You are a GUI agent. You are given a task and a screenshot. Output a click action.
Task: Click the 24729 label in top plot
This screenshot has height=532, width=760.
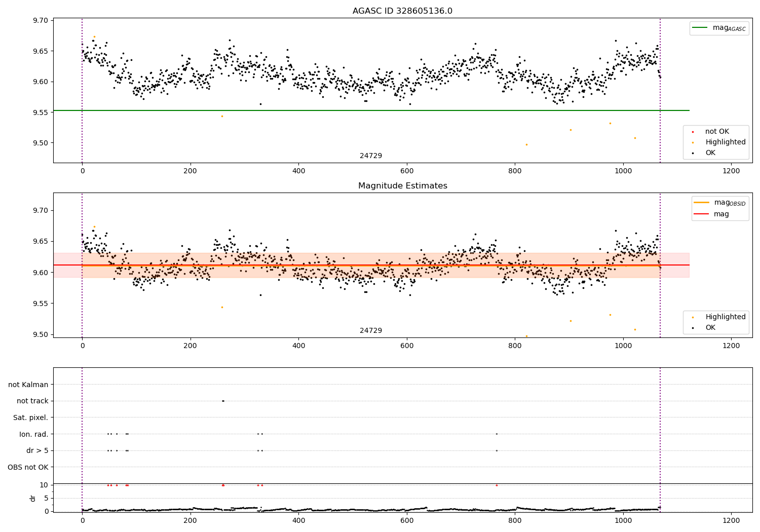(371, 156)
